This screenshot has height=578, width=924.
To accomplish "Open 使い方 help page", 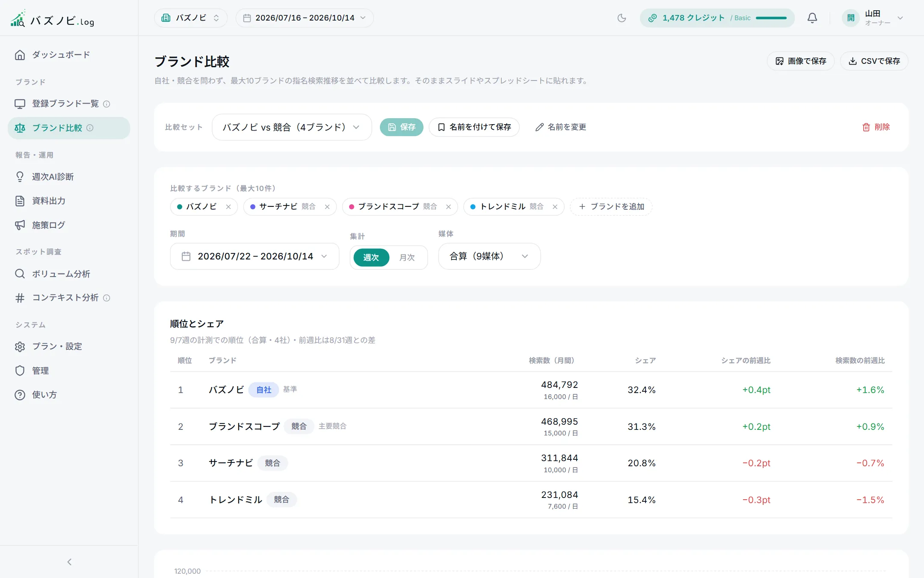I will (x=69, y=395).
